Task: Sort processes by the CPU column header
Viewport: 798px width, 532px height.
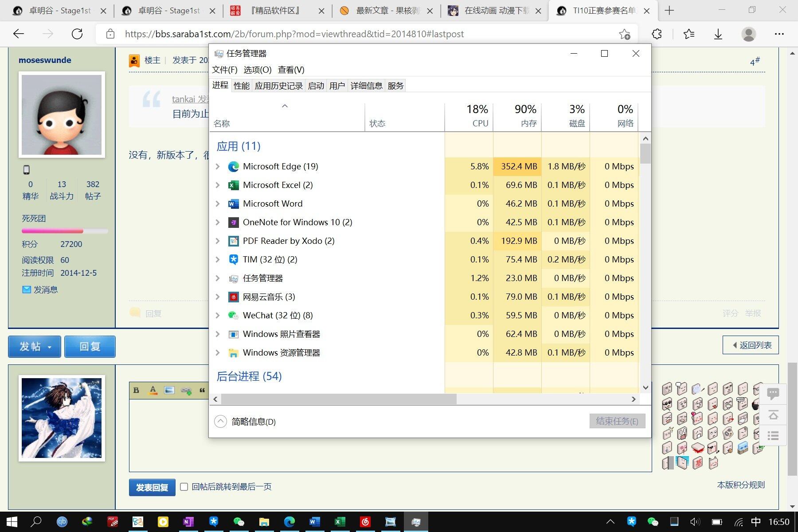Action: 469,117
